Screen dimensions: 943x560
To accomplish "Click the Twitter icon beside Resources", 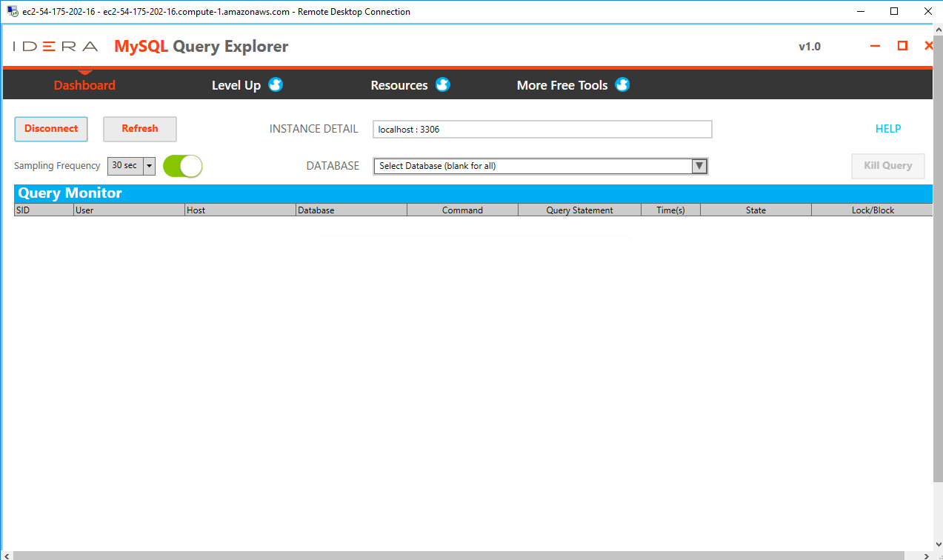I will pyautogui.click(x=442, y=84).
